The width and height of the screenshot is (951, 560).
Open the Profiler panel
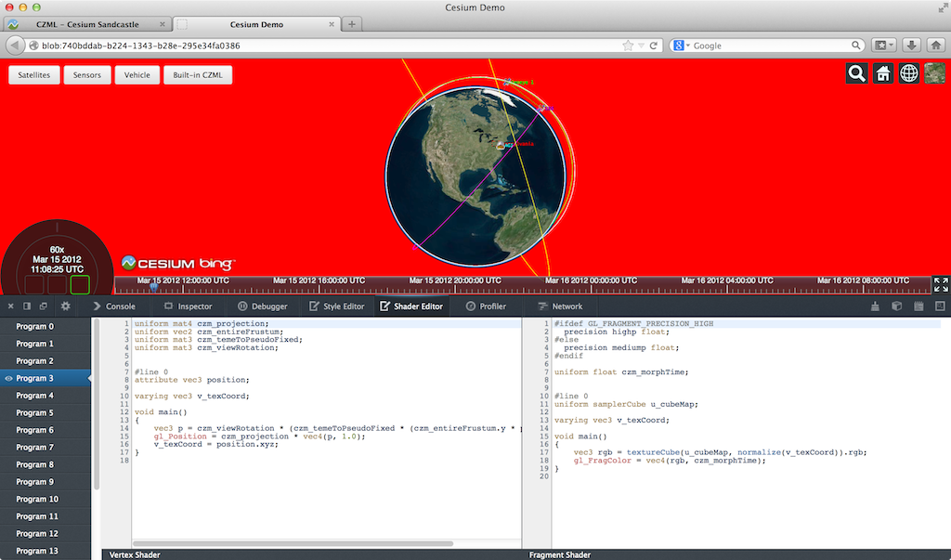[486, 306]
